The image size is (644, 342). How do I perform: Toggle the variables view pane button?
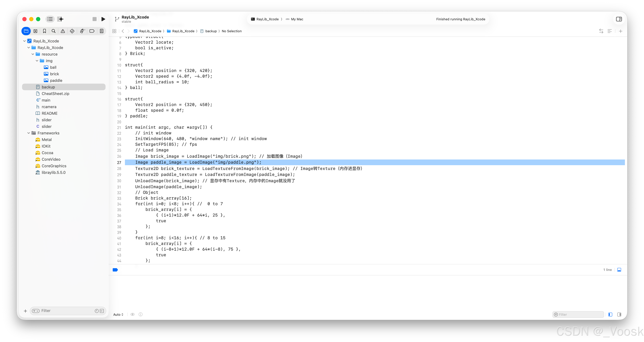pyautogui.click(x=610, y=315)
